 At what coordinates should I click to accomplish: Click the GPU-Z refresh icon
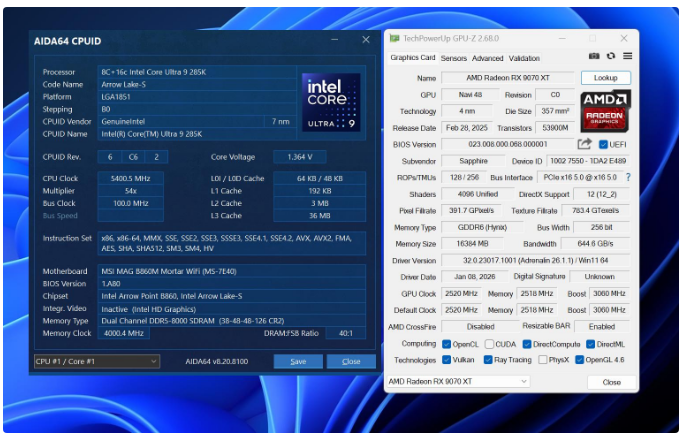coord(611,57)
